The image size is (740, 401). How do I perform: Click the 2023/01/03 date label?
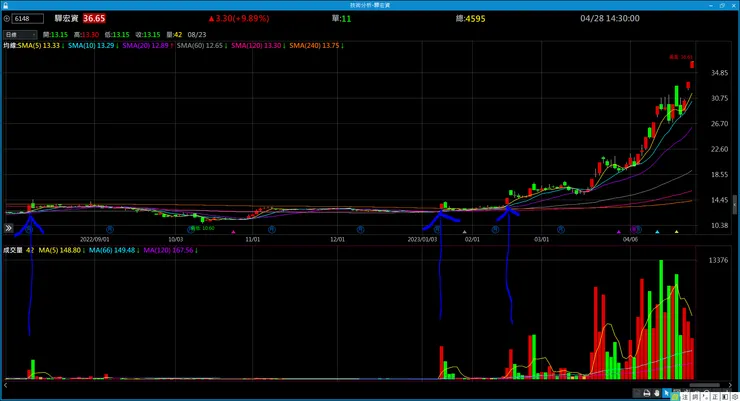coord(422,239)
